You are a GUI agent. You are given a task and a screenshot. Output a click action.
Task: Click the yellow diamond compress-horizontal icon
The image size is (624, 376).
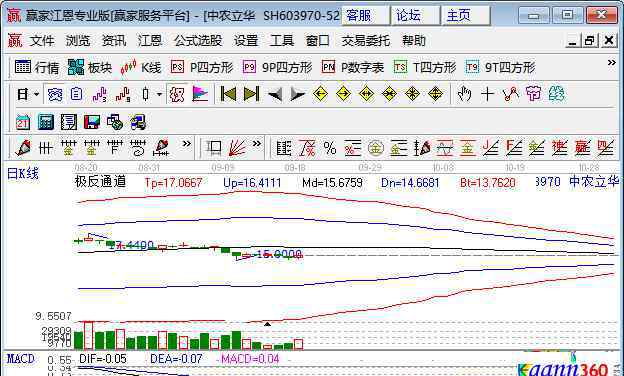(x=389, y=94)
